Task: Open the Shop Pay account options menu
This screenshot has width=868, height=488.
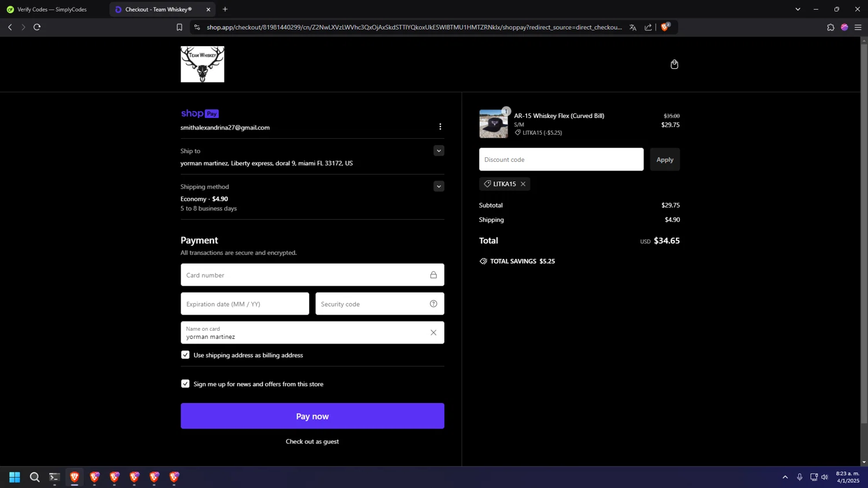Action: click(x=440, y=127)
